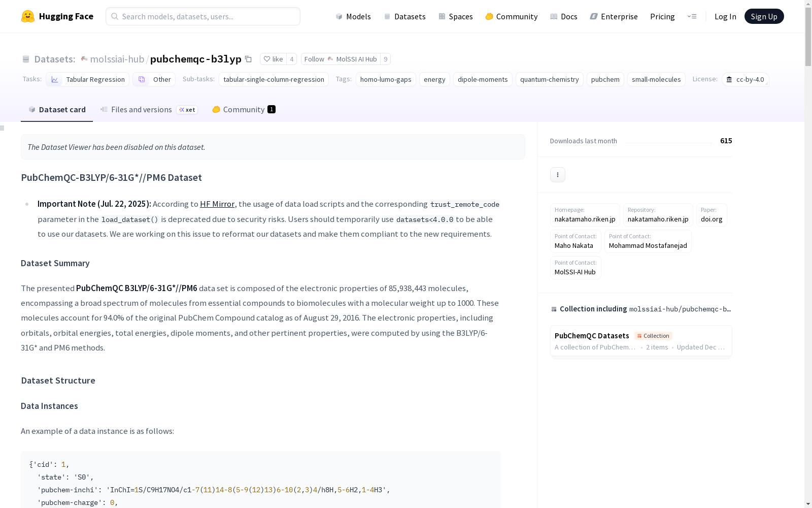This screenshot has height=508, width=812.
Task: Filter by the pubchem tag
Action: (605, 79)
